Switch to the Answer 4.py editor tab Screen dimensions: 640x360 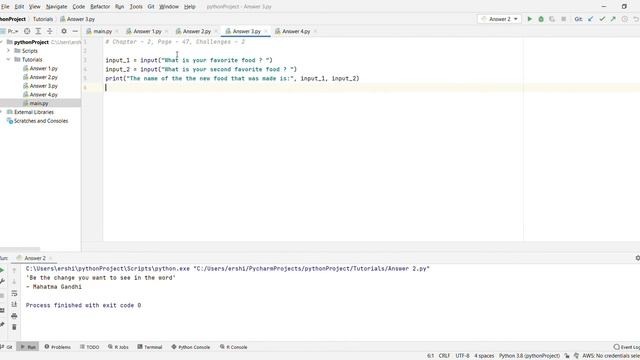296,31
